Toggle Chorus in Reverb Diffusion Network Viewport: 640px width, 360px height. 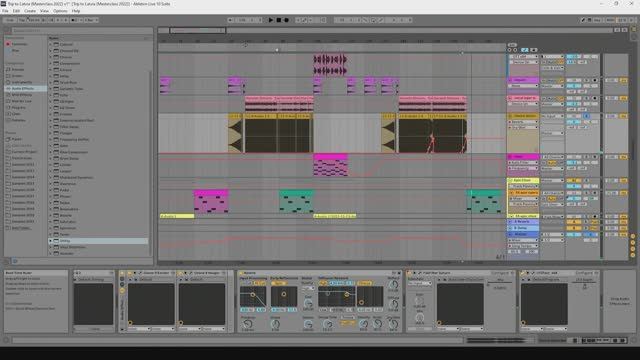(x=364, y=283)
